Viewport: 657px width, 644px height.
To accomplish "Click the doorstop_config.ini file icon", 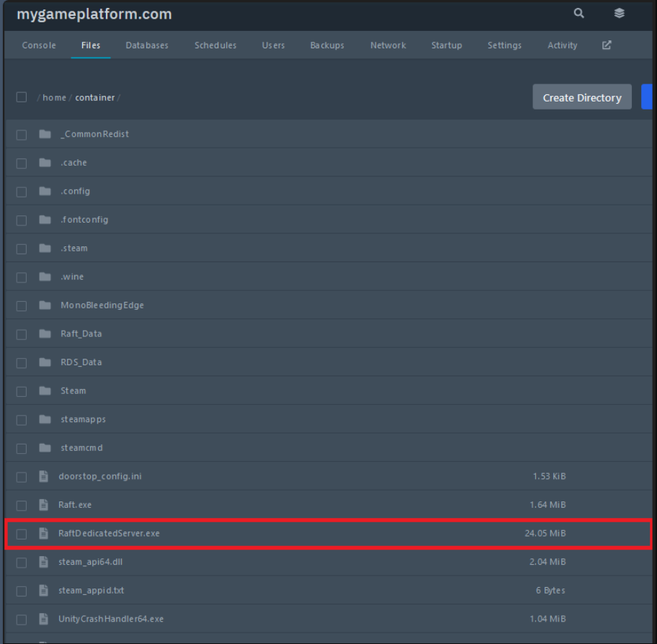I will [43, 476].
